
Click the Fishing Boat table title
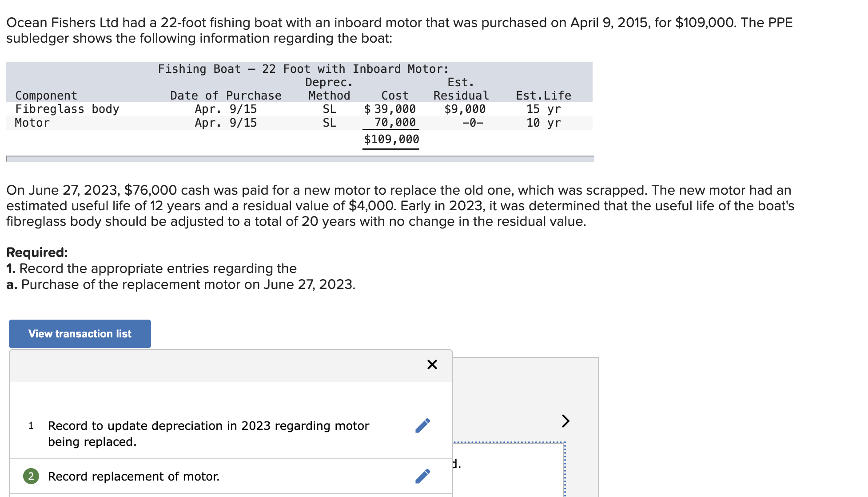303,69
